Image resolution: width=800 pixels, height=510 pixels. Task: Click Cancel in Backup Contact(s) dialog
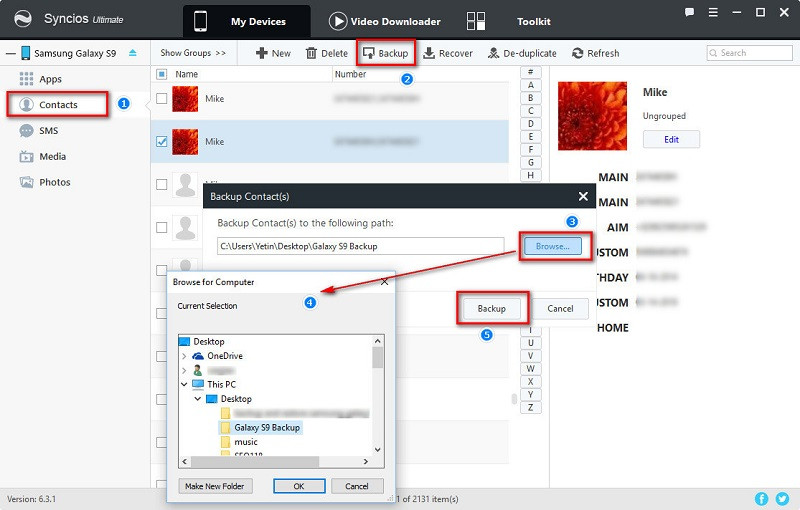point(560,309)
